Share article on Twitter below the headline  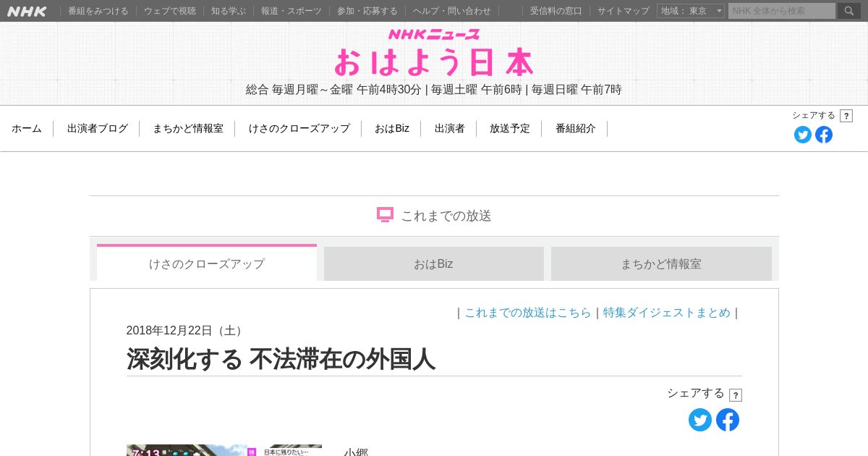coord(700,420)
